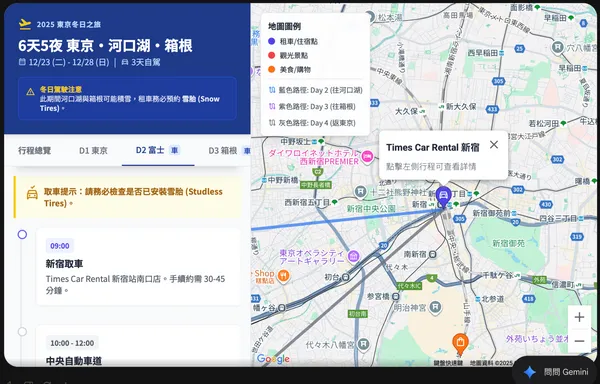Click the car icon beside 3天自駕
This screenshot has width=600, height=384.
pyautogui.click(x=125, y=62)
